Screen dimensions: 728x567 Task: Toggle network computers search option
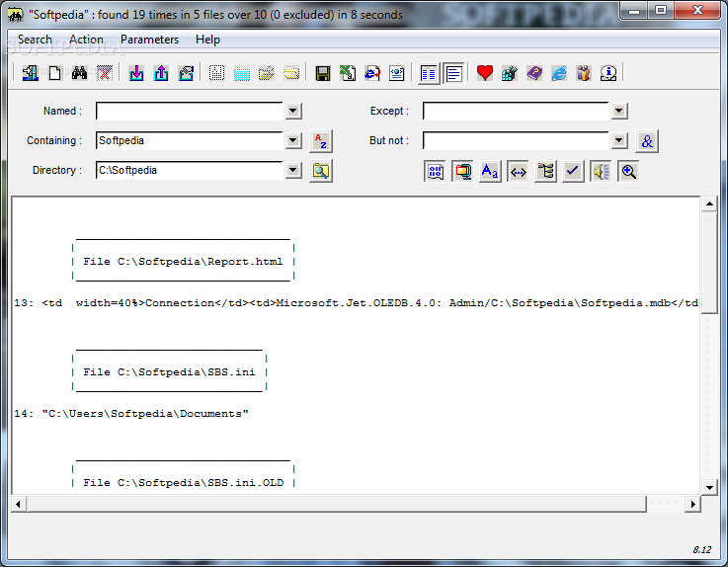[x=463, y=172]
